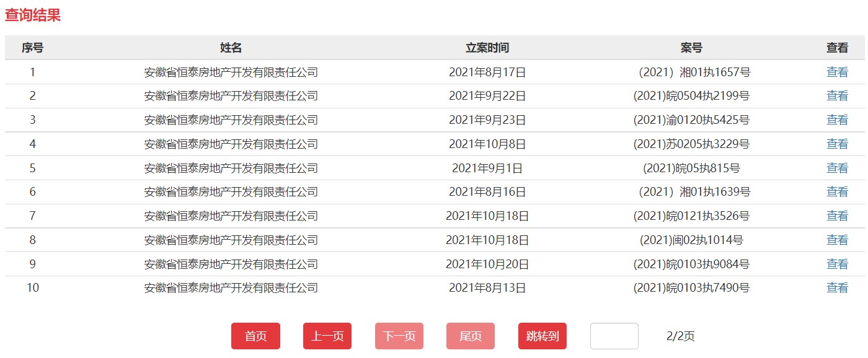Click 查看 for case 皖0121执3526号
The width and height of the screenshot is (868, 358).
(837, 216)
